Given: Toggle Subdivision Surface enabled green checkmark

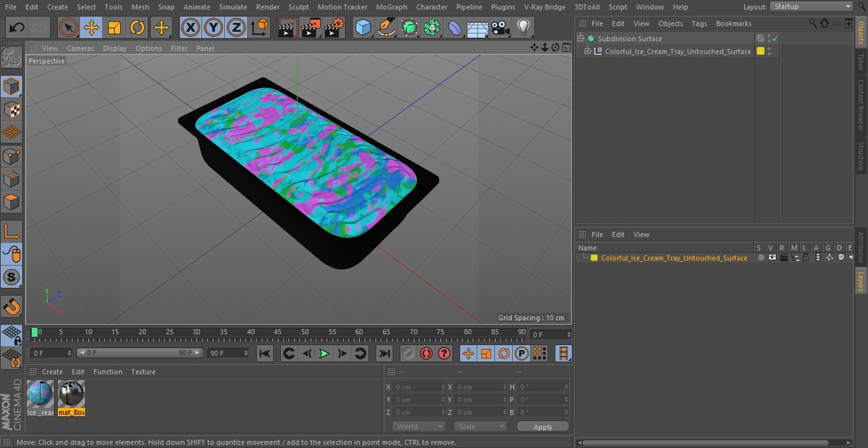Looking at the screenshot, I should coord(775,39).
